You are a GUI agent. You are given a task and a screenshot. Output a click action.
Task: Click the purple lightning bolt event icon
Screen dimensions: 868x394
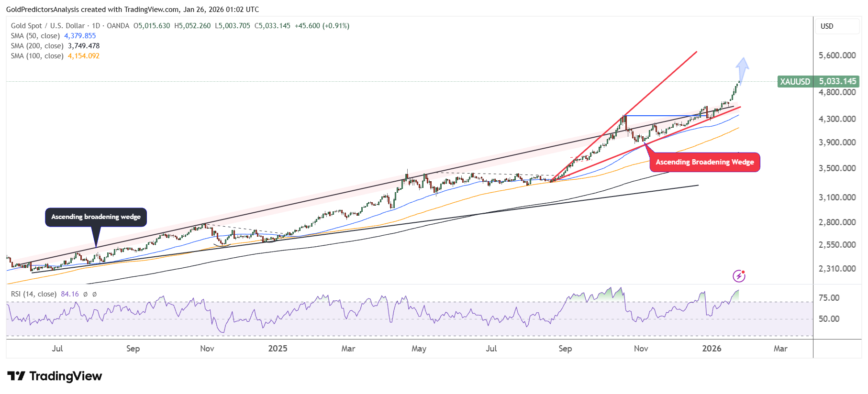pos(739,276)
